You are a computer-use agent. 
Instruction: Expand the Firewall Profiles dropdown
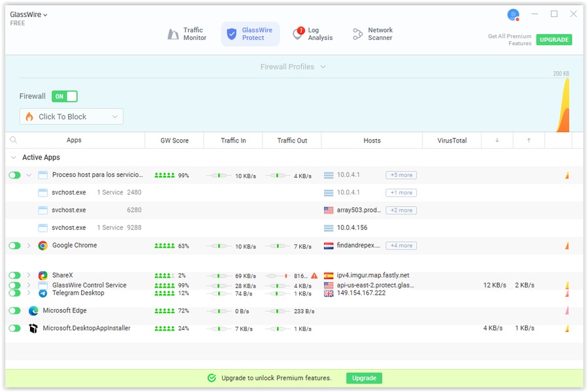(293, 67)
